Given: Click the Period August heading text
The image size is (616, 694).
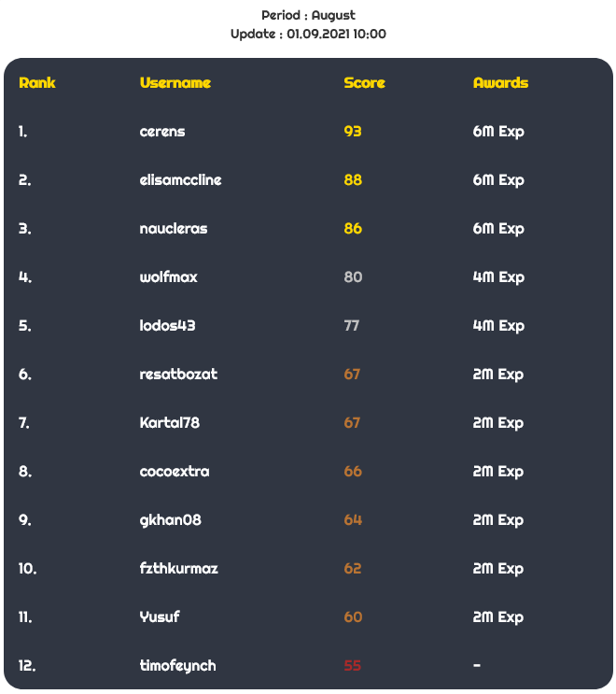Looking at the screenshot, I should pos(308,15).
